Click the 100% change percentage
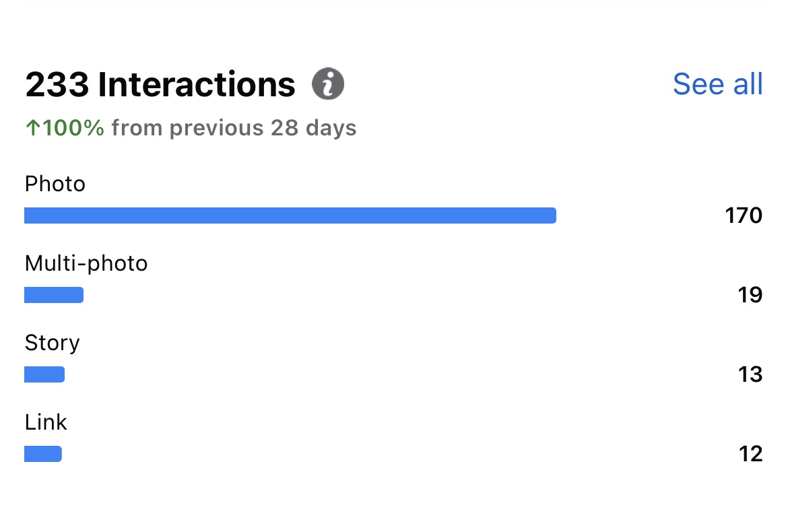The height and width of the screenshot is (532, 788). pyautogui.click(x=73, y=128)
